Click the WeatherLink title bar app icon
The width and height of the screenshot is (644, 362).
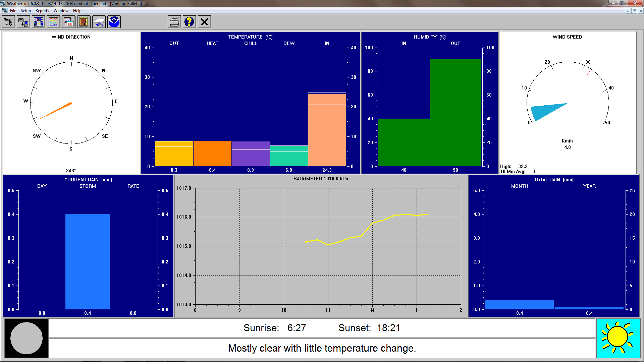[x=3, y=3]
